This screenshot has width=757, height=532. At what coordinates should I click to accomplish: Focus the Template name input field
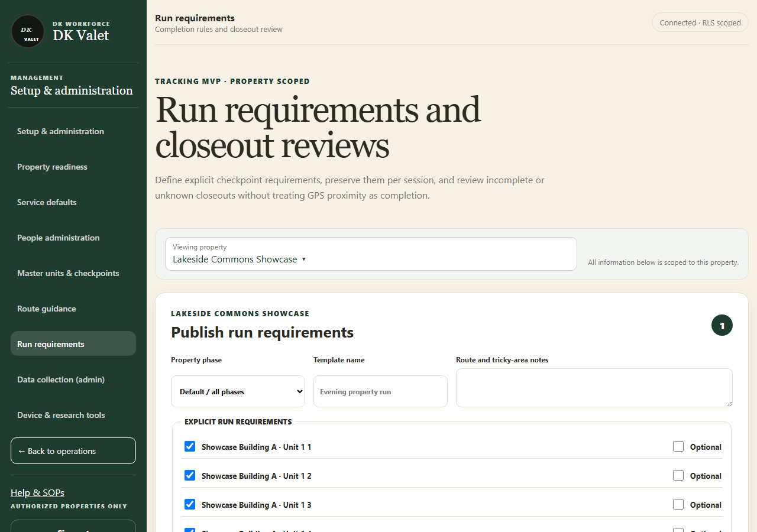point(380,391)
